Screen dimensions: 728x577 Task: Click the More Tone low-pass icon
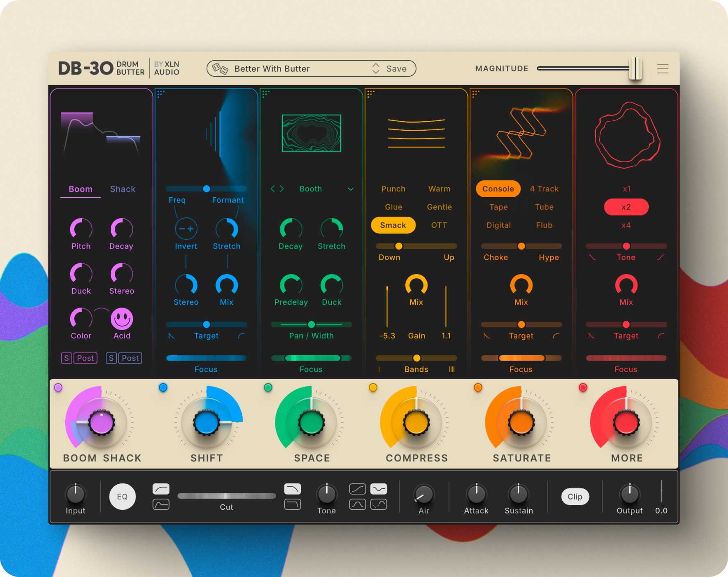coord(592,257)
